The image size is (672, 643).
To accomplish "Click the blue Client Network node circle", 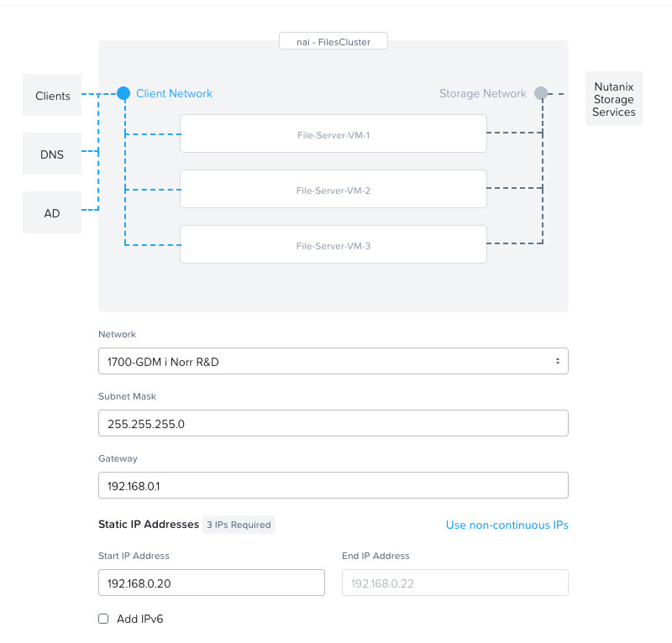I will [x=123, y=93].
